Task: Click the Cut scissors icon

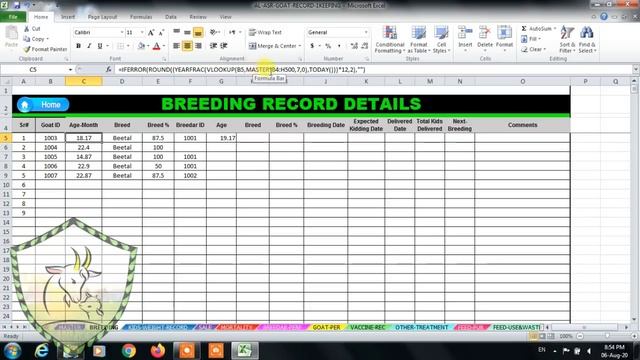Action: coord(27,29)
